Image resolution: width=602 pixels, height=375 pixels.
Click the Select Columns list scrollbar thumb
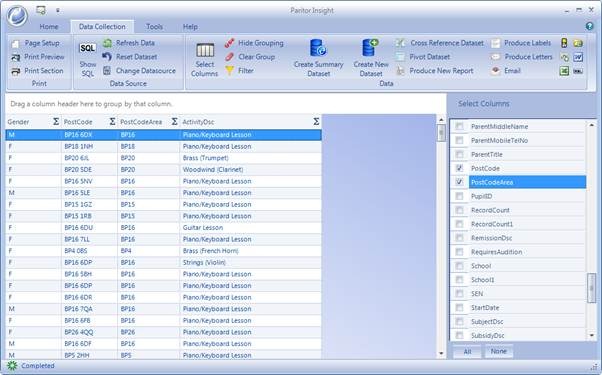pyautogui.click(x=592, y=287)
